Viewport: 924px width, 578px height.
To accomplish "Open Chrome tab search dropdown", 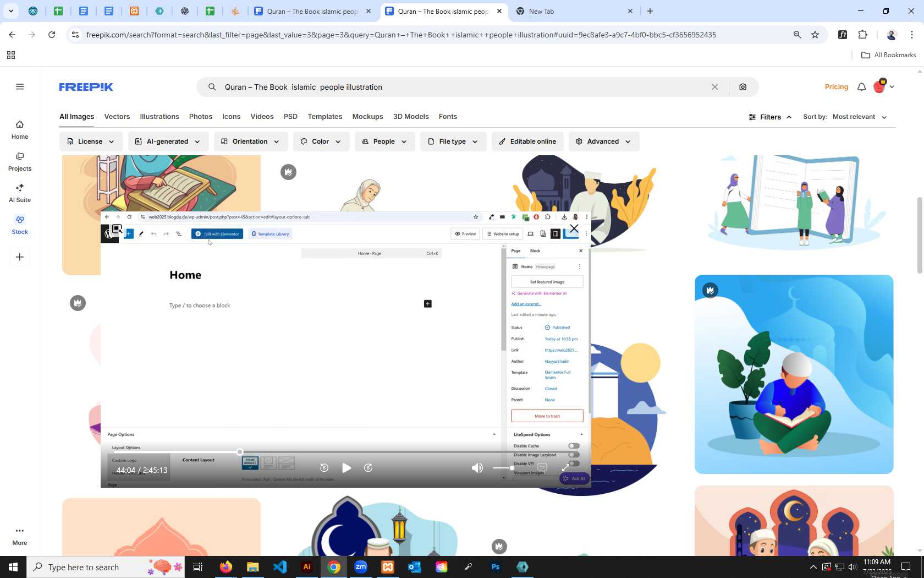I will (11, 11).
